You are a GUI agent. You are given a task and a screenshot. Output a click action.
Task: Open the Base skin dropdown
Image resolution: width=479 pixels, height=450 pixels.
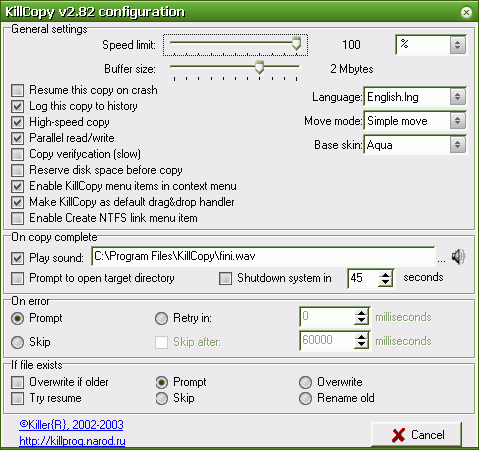[457, 145]
